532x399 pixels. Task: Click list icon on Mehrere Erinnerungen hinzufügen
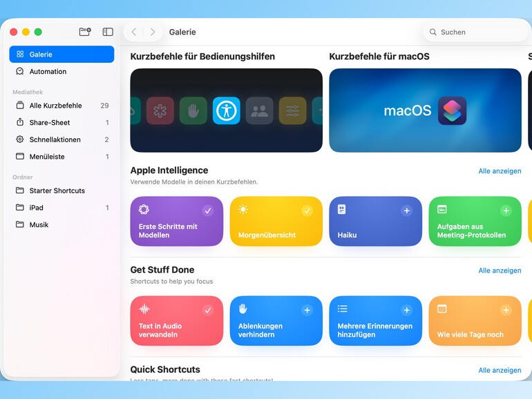(342, 309)
